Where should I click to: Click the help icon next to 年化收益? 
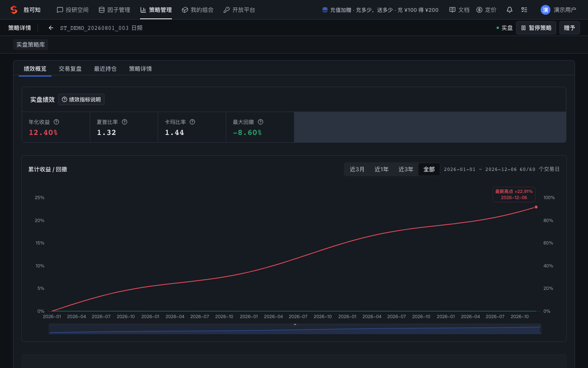(56, 122)
